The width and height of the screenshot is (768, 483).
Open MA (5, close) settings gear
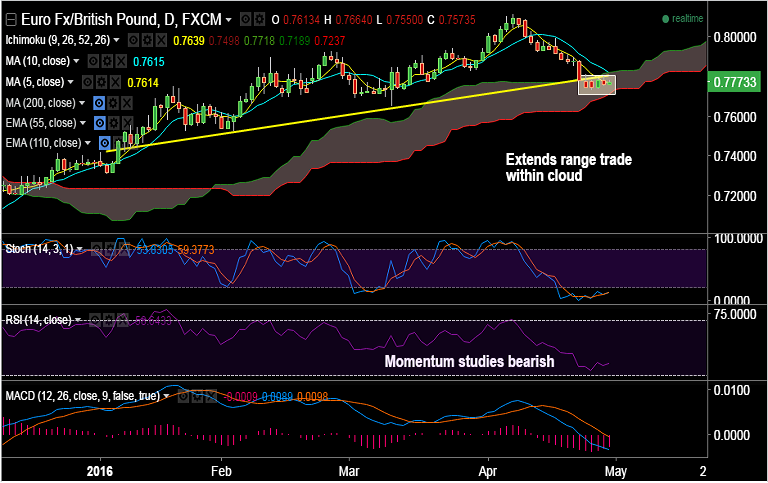pyautogui.click(x=101, y=82)
